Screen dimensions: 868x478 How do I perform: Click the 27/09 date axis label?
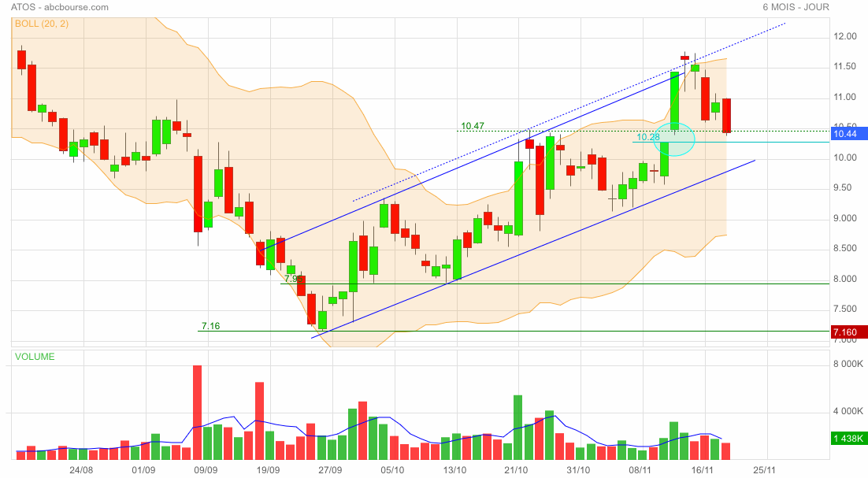click(x=330, y=469)
